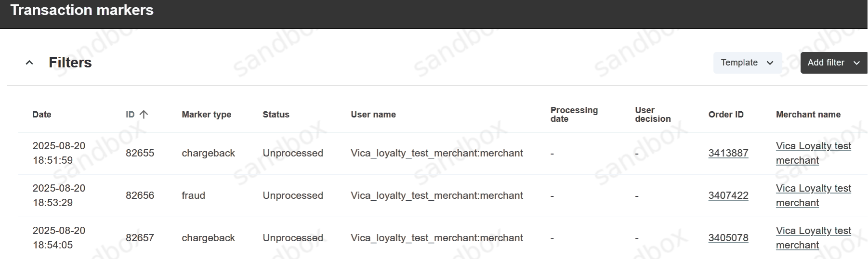Screen dimensions: 868x259
Task: Open order 3407422 link
Action: [728, 195]
